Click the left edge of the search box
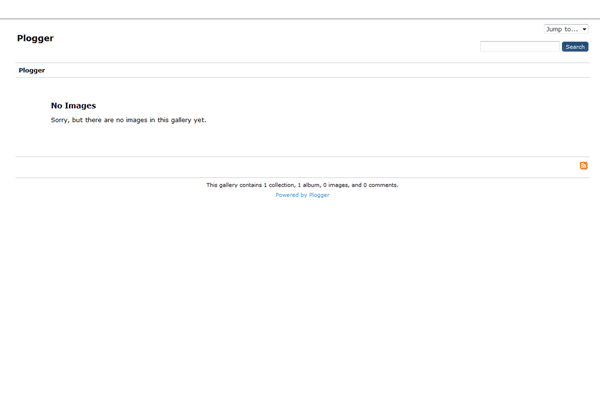 [484, 46]
